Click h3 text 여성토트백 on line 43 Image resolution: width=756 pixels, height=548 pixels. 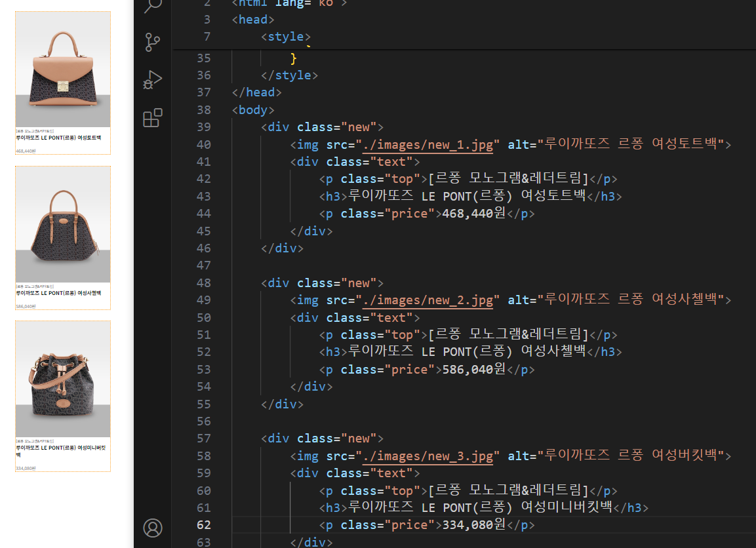point(553,196)
